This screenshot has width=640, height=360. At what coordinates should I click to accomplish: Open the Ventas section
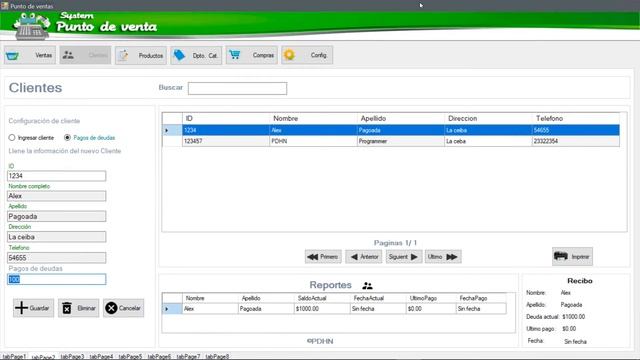coord(30,55)
